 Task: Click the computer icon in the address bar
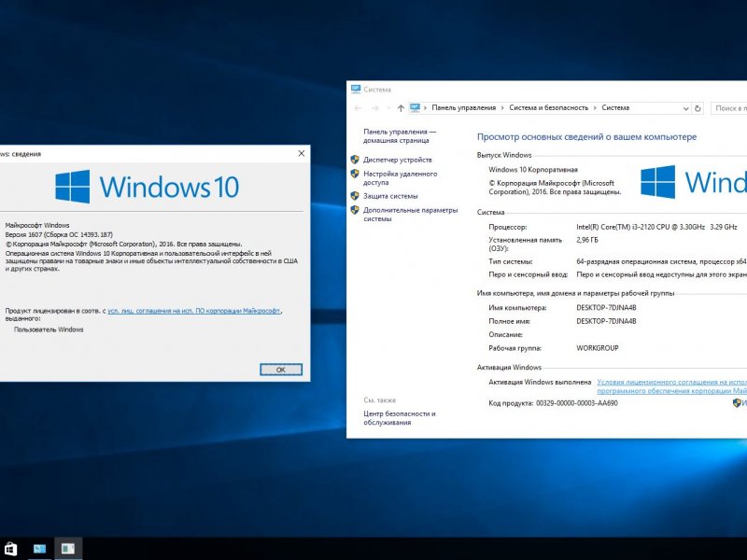click(x=415, y=108)
